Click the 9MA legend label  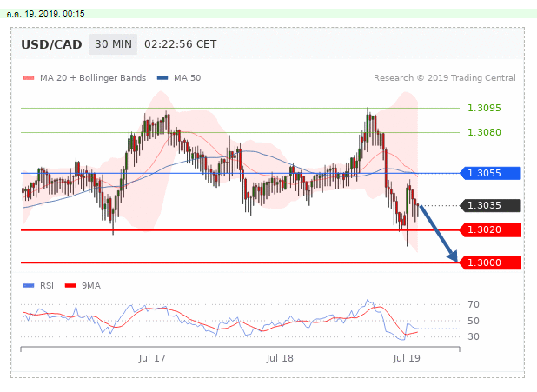(91, 285)
